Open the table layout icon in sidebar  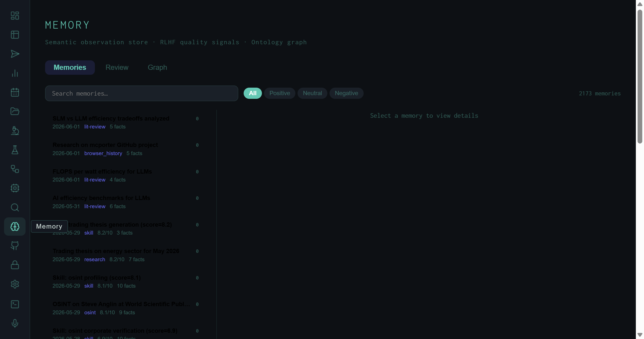15,35
